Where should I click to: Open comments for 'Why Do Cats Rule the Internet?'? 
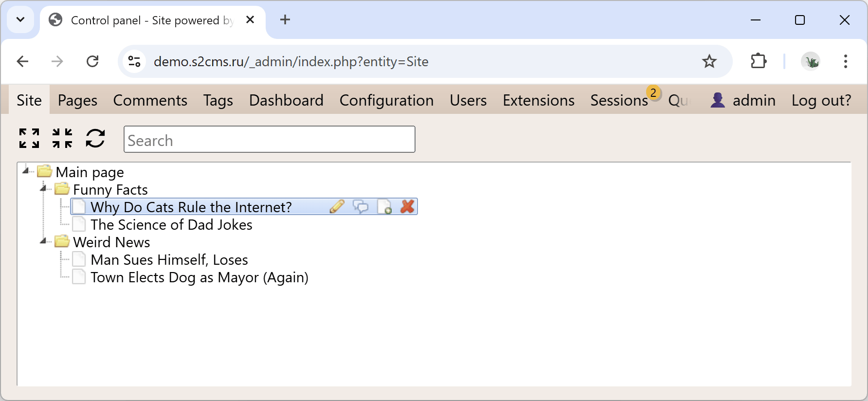pyautogui.click(x=361, y=207)
